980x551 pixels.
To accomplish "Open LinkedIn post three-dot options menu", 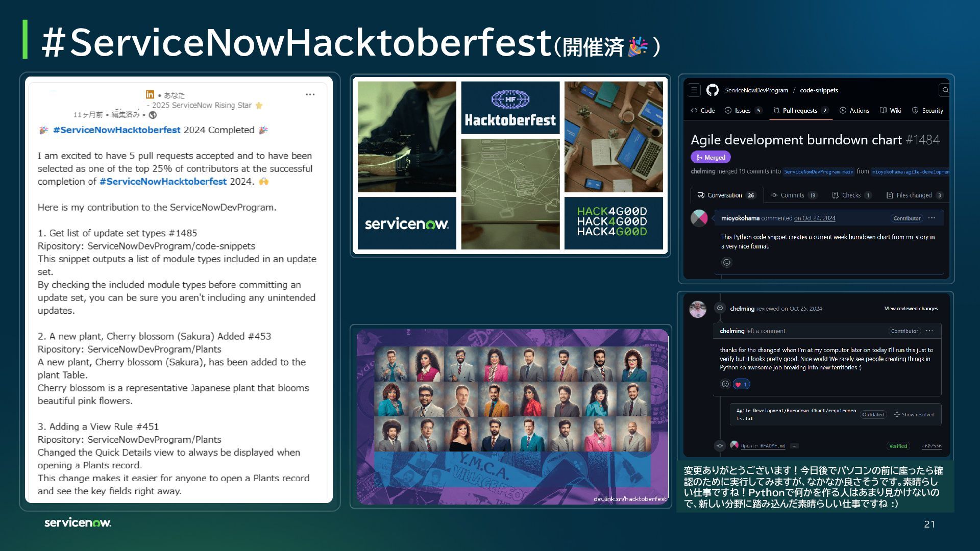I will [310, 94].
